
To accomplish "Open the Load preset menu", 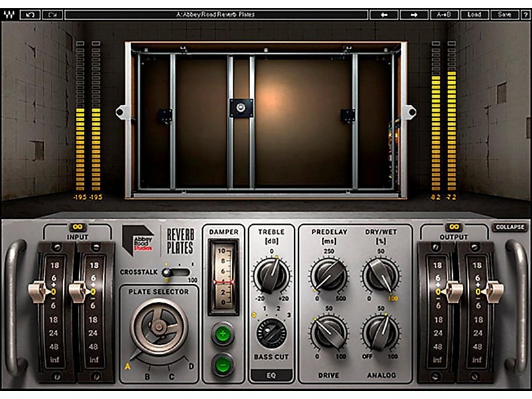I will coord(474,15).
